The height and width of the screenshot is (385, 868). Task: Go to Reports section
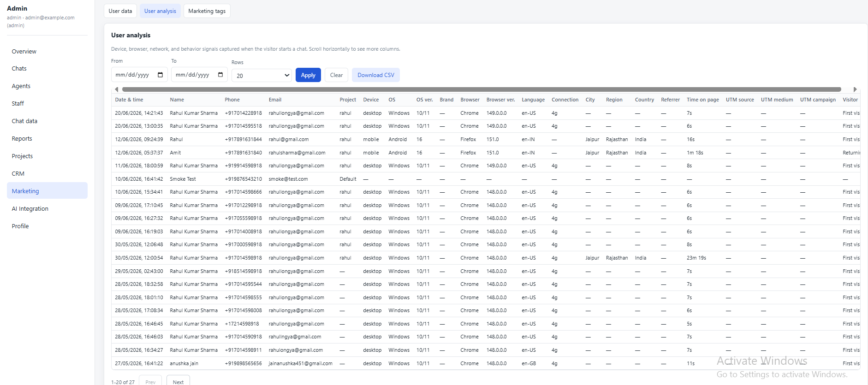pos(47,138)
